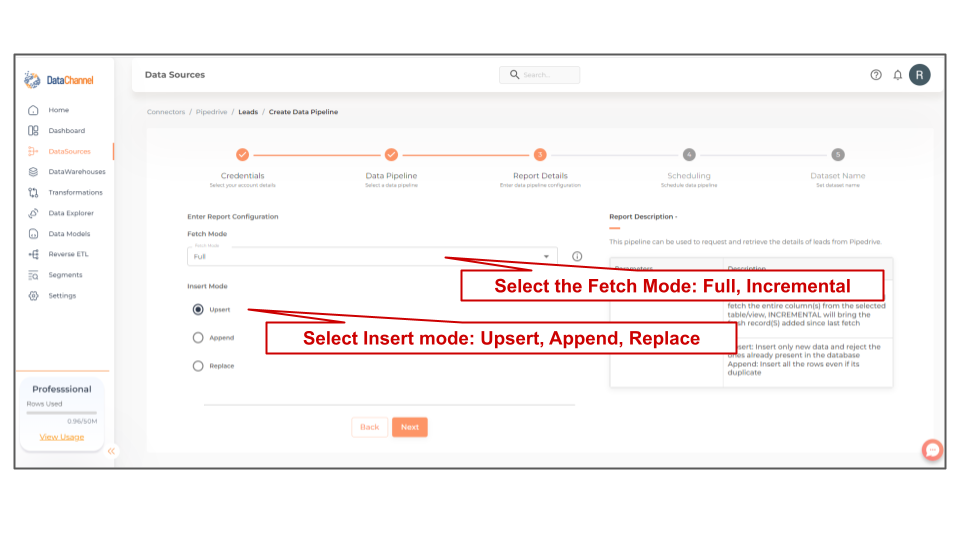Navigate to Connectors breadcrumb
The height and width of the screenshot is (540, 960).
pos(166,112)
